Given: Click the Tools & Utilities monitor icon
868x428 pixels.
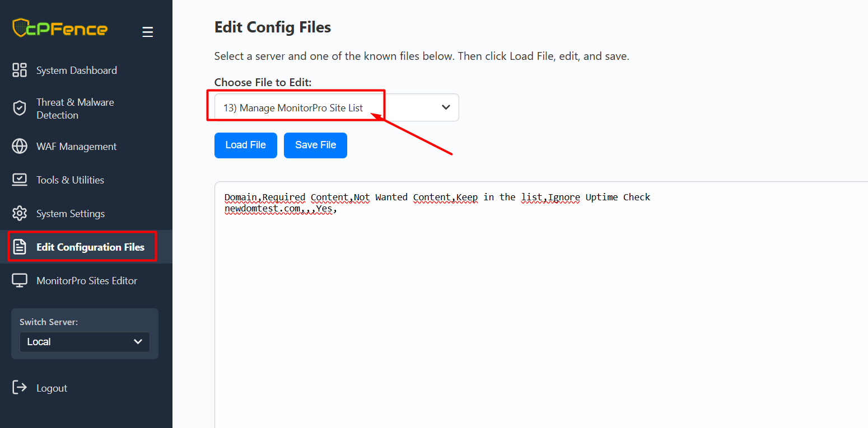Looking at the screenshot, I should pyautogui.click(x=20, y=180).
